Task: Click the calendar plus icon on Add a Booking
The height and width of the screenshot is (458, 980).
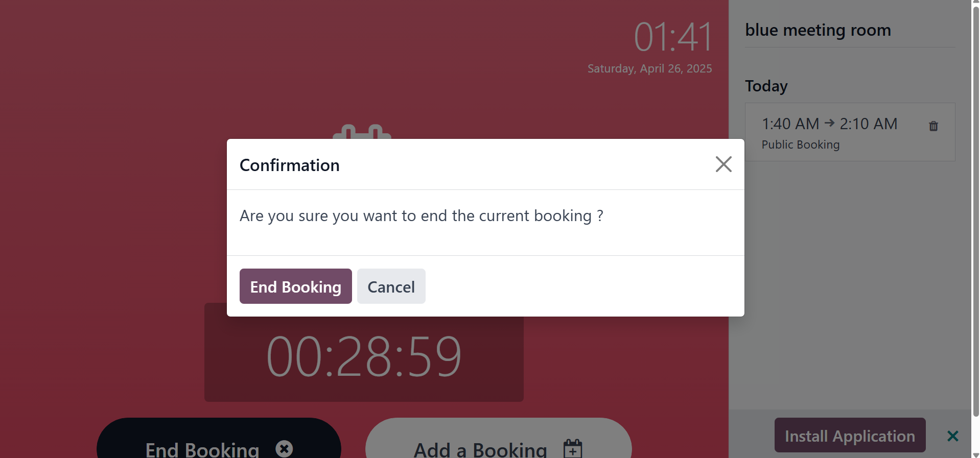Action: 572,449
